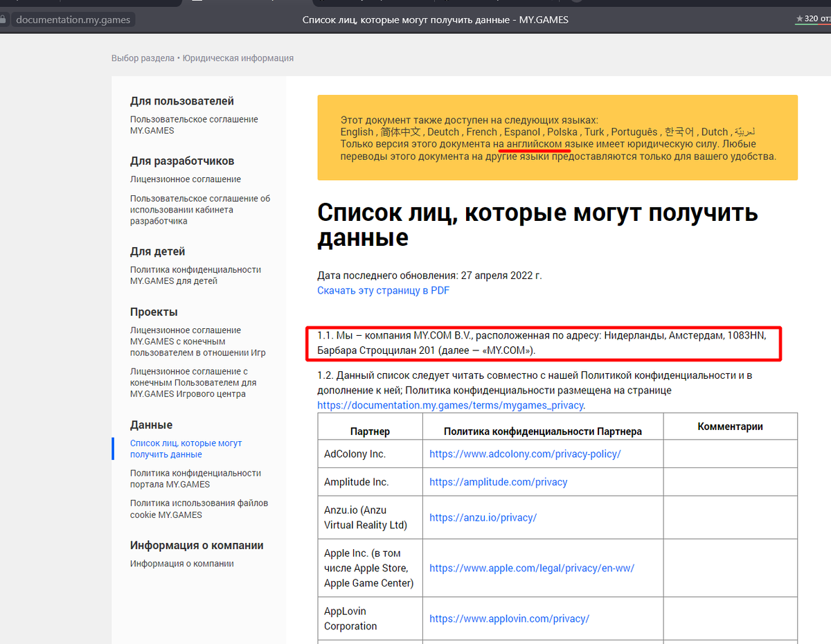Open Информация о компании sidebar link
This screenshot has height=644, width=831.
pos(181,564)
